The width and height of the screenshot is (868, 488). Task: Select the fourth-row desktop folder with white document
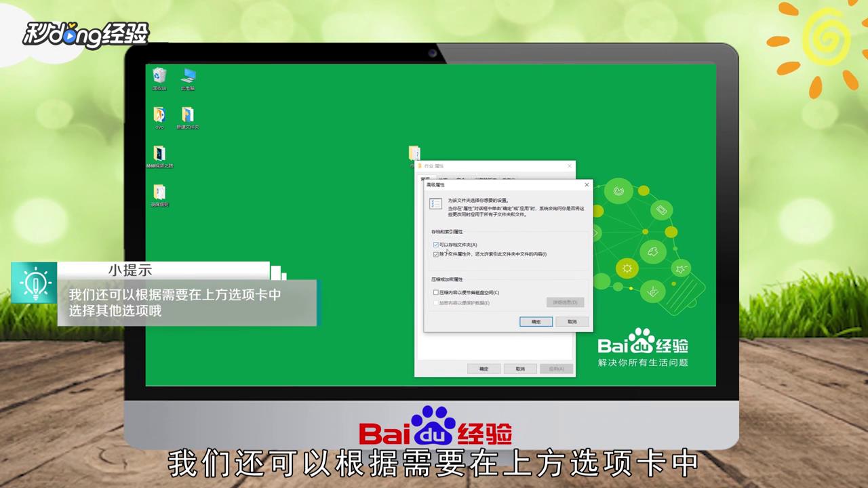coord(159,195)
